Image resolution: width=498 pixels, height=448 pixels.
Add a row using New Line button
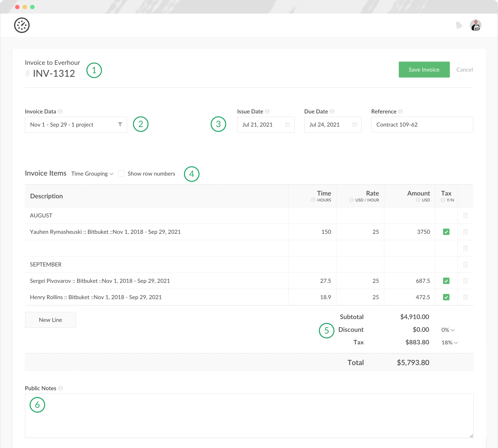(50, 320)
